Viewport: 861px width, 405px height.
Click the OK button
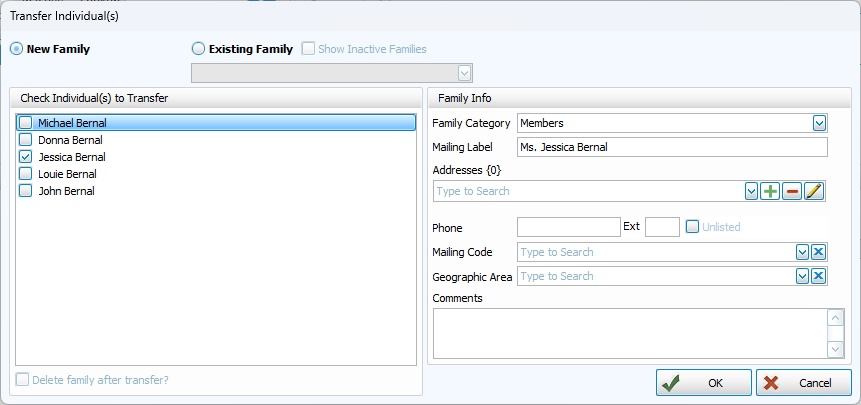pos(703,382)
